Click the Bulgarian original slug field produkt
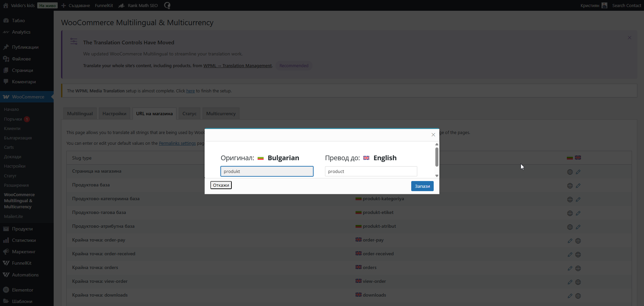The image size is (644, 306). (x=267, y=171)
